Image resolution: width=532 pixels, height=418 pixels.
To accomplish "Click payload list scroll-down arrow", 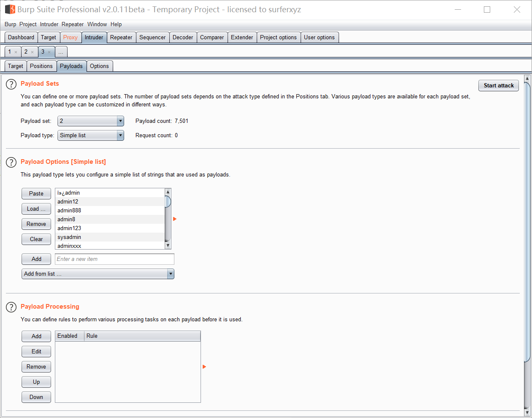I will tap(168, 246).
